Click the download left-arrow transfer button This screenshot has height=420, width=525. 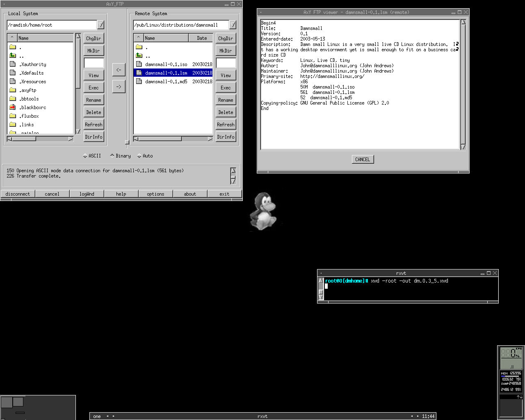click(119, 70)
